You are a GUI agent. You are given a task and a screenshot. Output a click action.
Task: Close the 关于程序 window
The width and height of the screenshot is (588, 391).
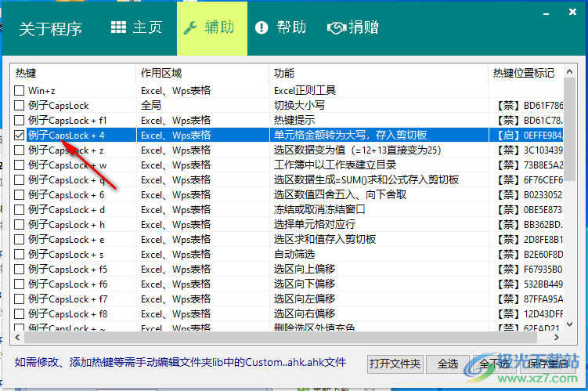point(572,12)
